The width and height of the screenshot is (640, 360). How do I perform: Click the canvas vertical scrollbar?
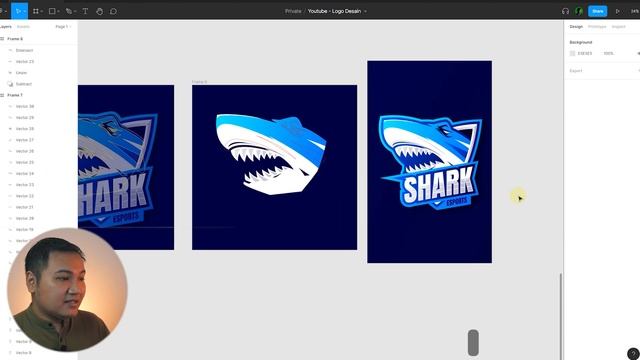pyautogui.click(x=560, y=316)
